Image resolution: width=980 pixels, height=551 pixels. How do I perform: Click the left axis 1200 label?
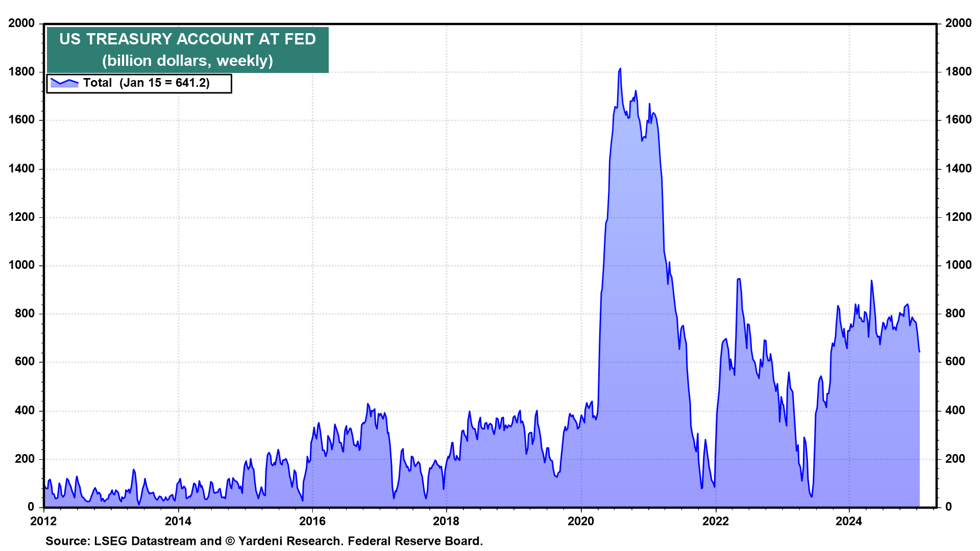(21, 217)
